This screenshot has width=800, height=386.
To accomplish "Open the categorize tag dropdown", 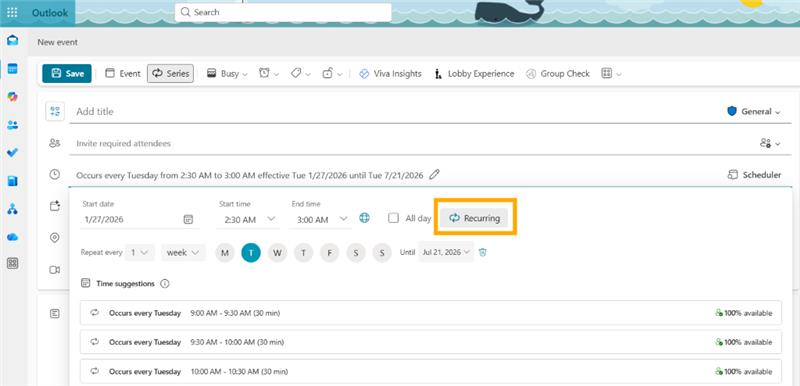I will [x=301, y=73].
